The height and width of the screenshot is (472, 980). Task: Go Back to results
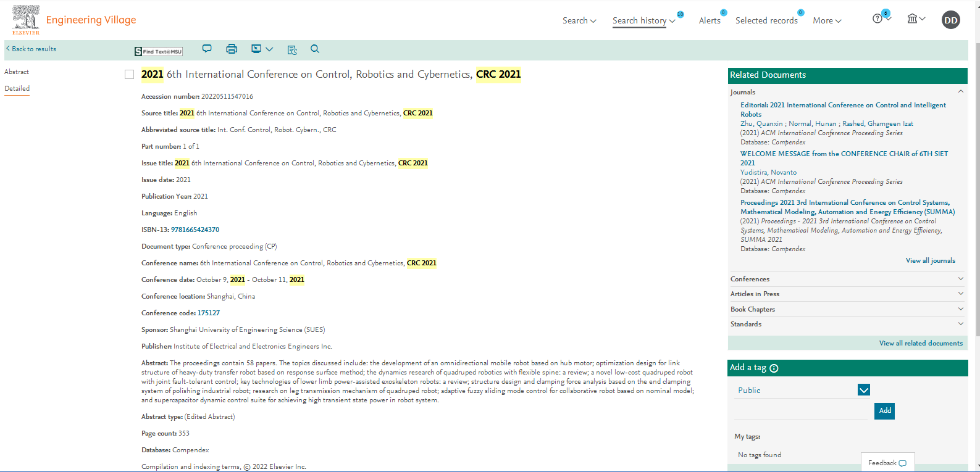(31, 49)
